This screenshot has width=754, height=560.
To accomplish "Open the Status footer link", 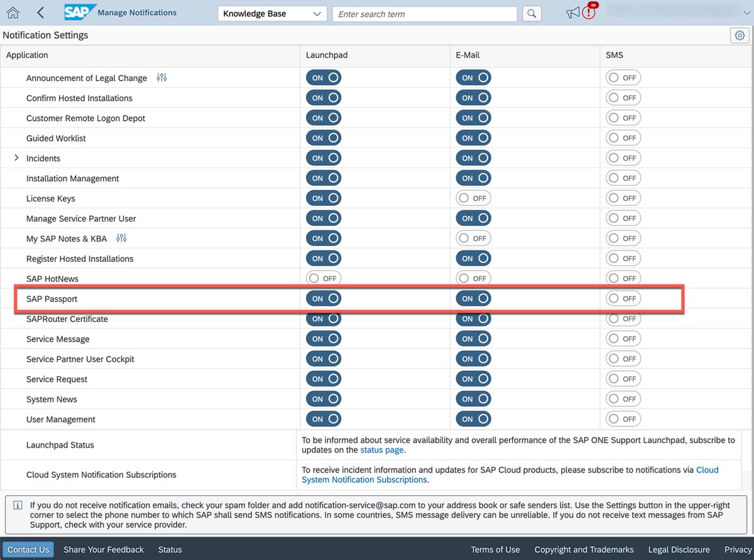I will (170, 549).
